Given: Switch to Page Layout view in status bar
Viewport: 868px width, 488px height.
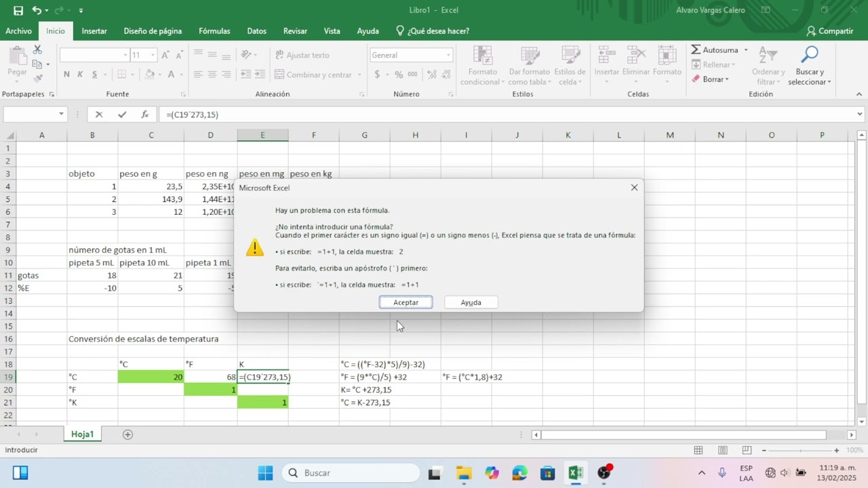Looking at the screenshot, I should pyautogui.click(x=722, y=450).
